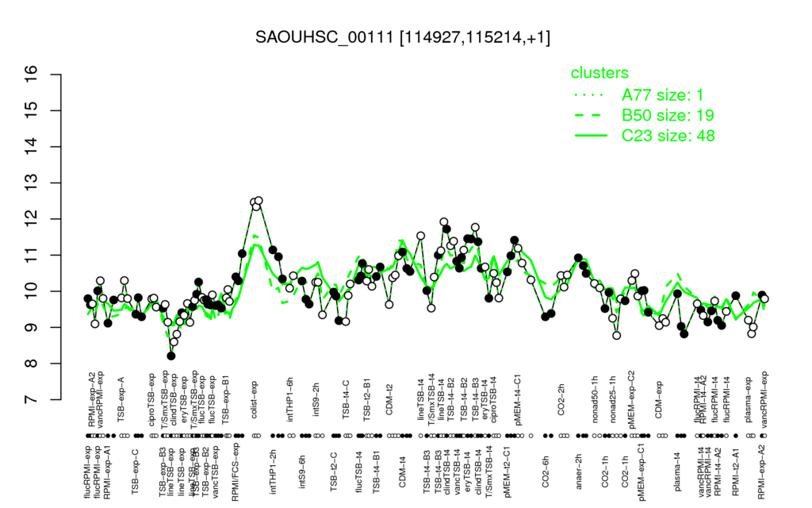
Task: Click the 'CO2-2h' x-axis label
Action: point(561,401)
